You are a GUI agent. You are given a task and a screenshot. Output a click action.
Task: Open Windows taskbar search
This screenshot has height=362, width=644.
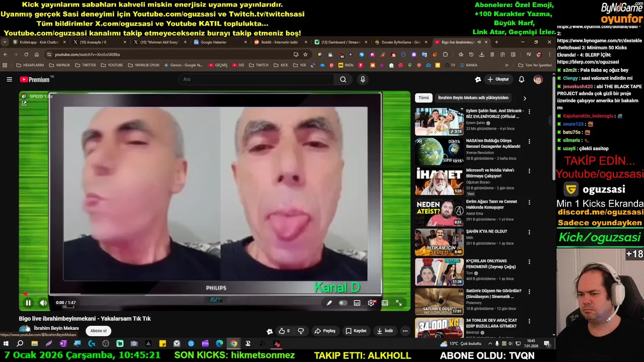click(x=20, y=344)
